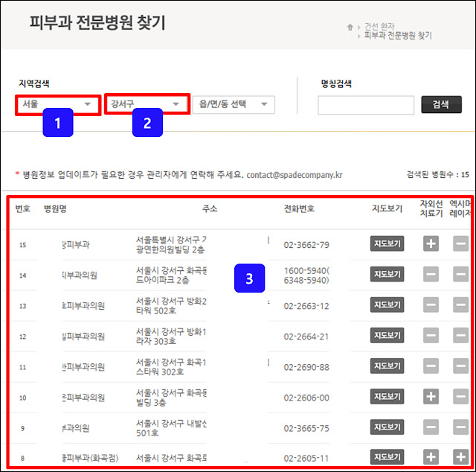
Task: Click phone number 02-2605-11 in row 8
Action: [x=306, y=459]
